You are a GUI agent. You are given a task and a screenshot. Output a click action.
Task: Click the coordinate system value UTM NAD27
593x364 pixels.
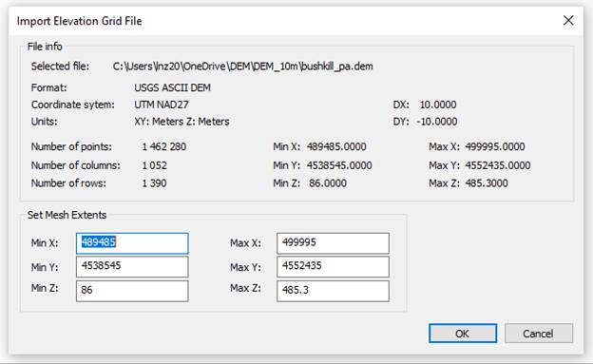pos(162,105)
